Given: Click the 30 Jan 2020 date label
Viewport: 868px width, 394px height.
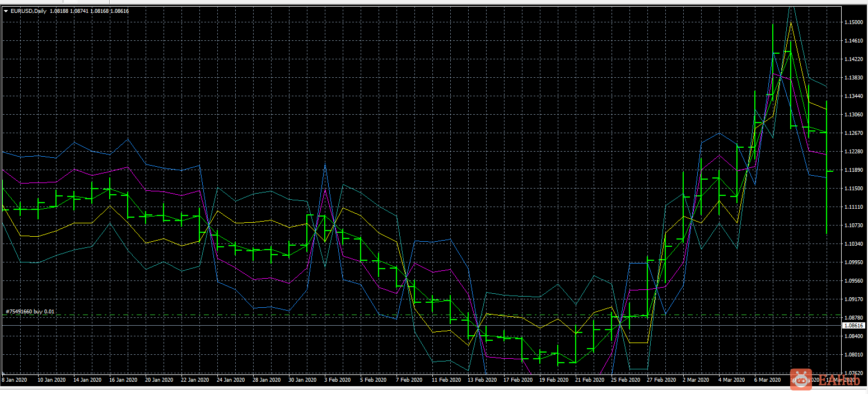Looking at the screenshot, I should 301,379.
